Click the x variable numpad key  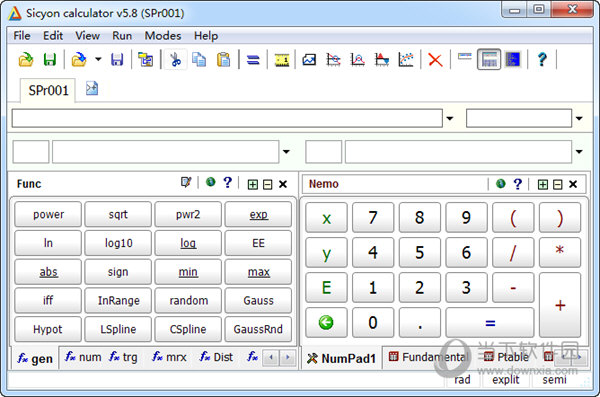(x=326, y=218)
